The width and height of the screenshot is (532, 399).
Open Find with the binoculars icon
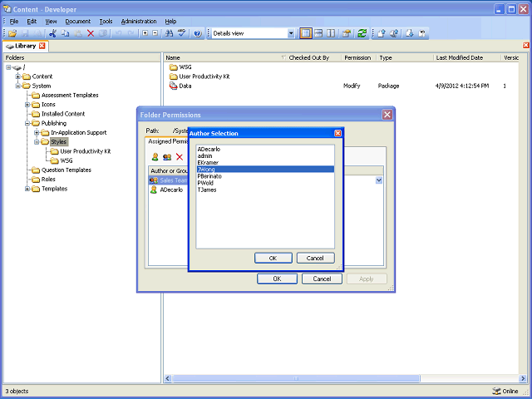(169, 33)
